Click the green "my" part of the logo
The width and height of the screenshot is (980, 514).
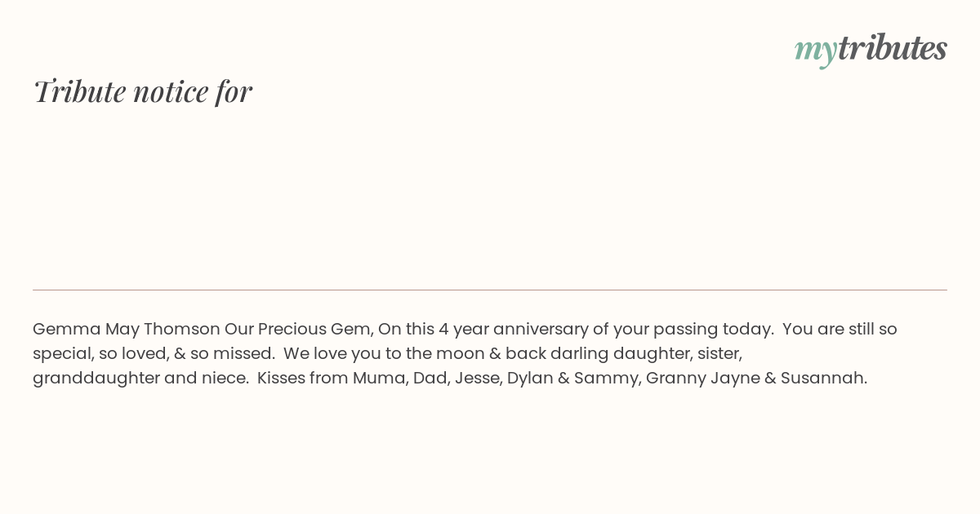tap(815, 50)
